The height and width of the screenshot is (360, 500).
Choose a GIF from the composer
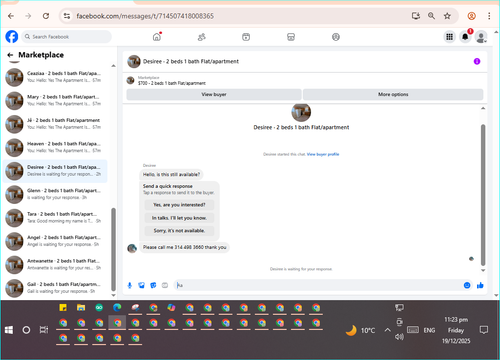(x=165, y=285)
